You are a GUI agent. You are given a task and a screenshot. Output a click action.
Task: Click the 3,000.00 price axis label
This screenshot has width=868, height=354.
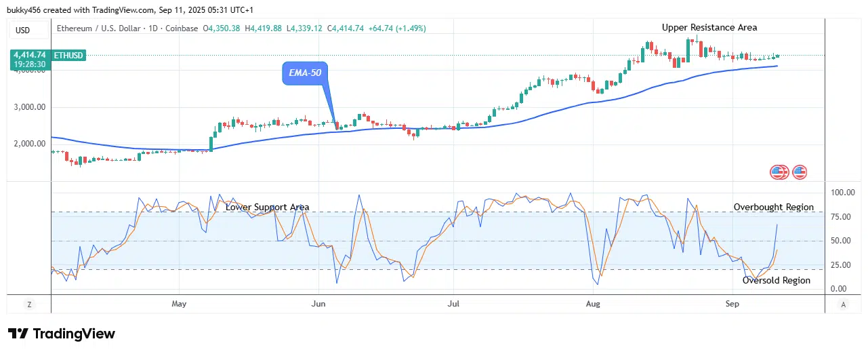[28, 107]
